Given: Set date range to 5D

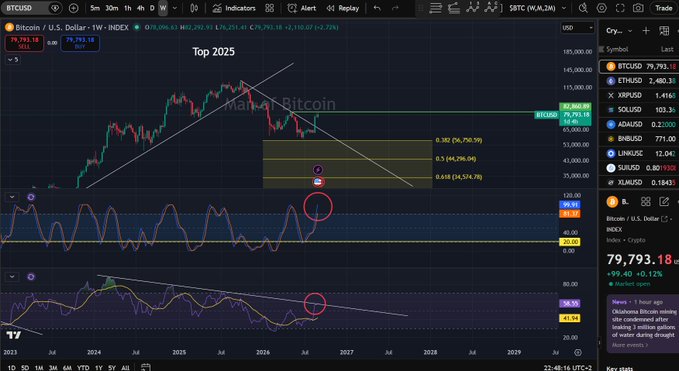Looking at the screenshot, I should (x=25, y=368).
